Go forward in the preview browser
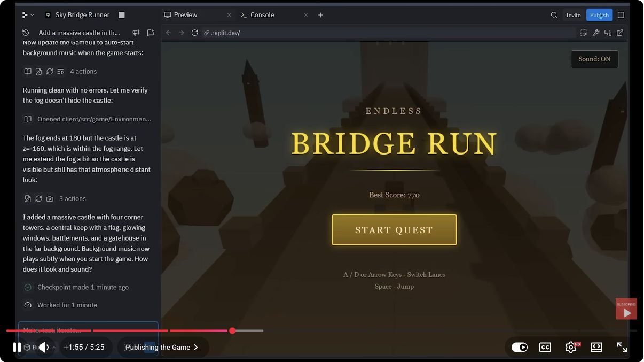Image resolution: width=644 pixels, height=362 pixels. tap(181, 33)
